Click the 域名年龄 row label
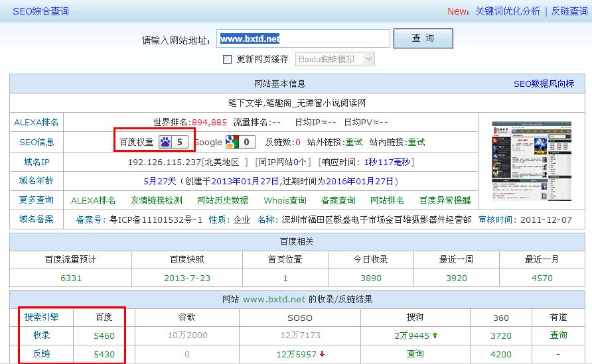 point(37,181)
